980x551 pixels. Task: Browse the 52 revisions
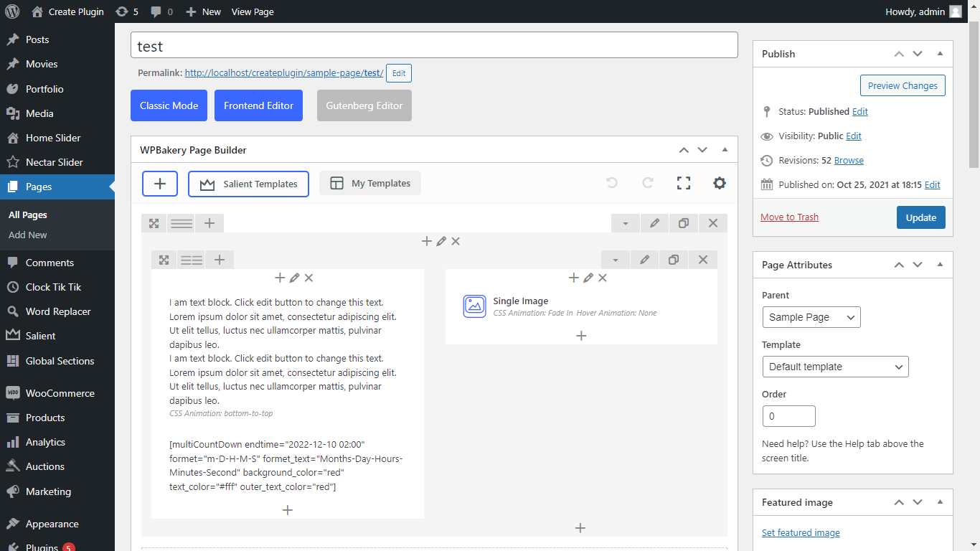[x=849, y=161]
